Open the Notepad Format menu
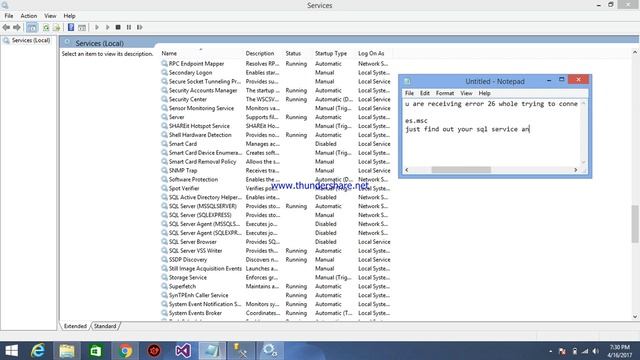The width and height of the screenshot is (640, 360). click(x=444, y=93)
